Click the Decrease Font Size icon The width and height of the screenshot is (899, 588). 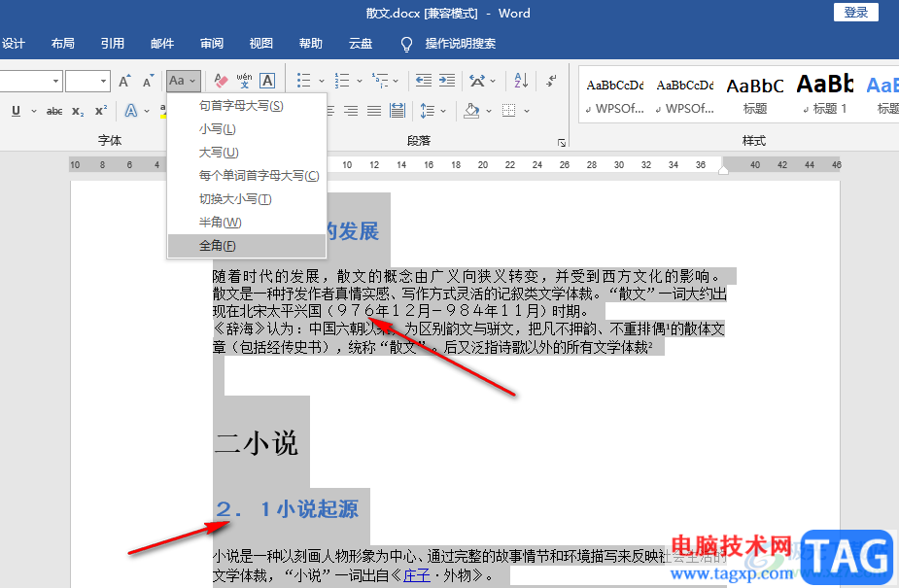point(149,82)
